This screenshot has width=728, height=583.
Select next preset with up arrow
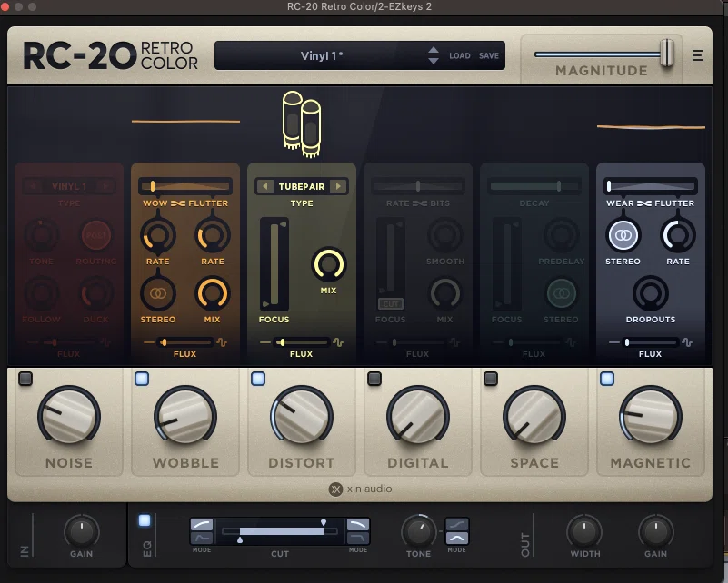pos(434,50)
